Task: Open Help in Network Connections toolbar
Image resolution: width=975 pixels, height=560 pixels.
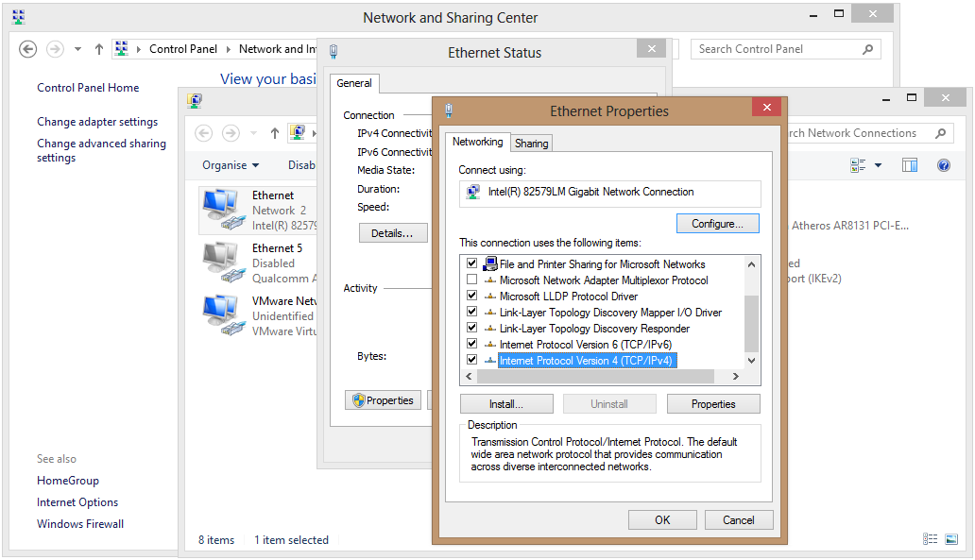Action: pyautogui.click(x=944, y=165)
